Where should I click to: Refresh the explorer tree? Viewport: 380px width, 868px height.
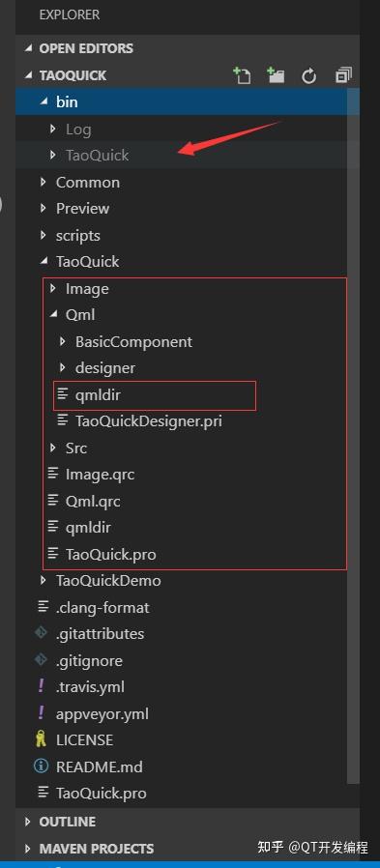point(308,75)
